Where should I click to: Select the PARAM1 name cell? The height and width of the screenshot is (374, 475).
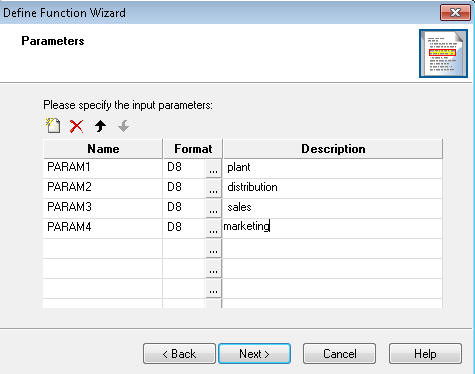tap(103, 168)
